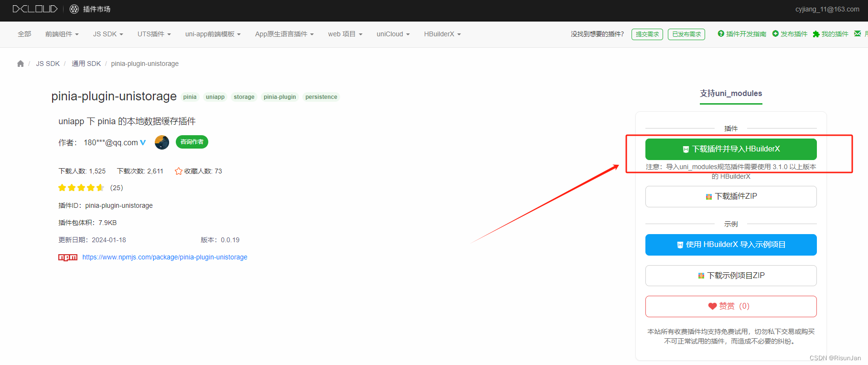This screenshot has height=365, width=868.
Task: Click the plugin title pinia-plugin-unistorage
Action: 114,96
